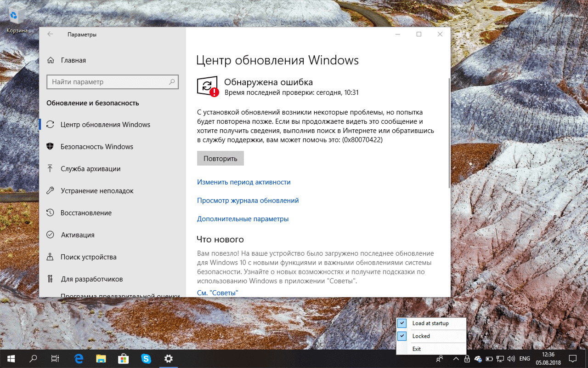The width and height of the screenshot is (588, 368).
Task: Select the Служба архивации upload icon
Action: [51, 168]
